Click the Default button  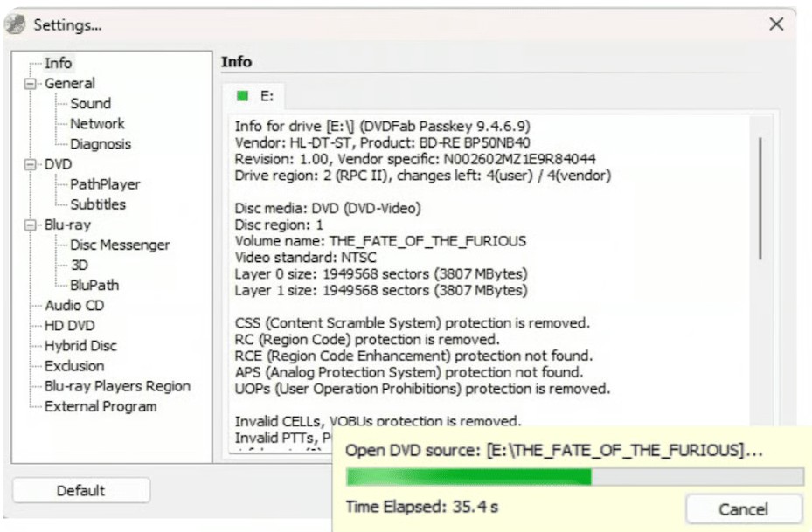80,490
